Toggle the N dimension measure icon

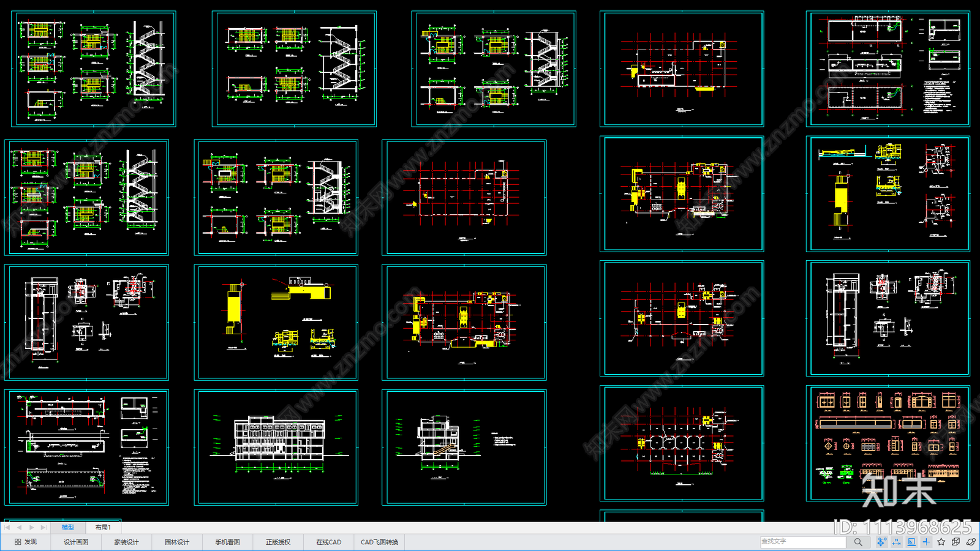(897, 542)
